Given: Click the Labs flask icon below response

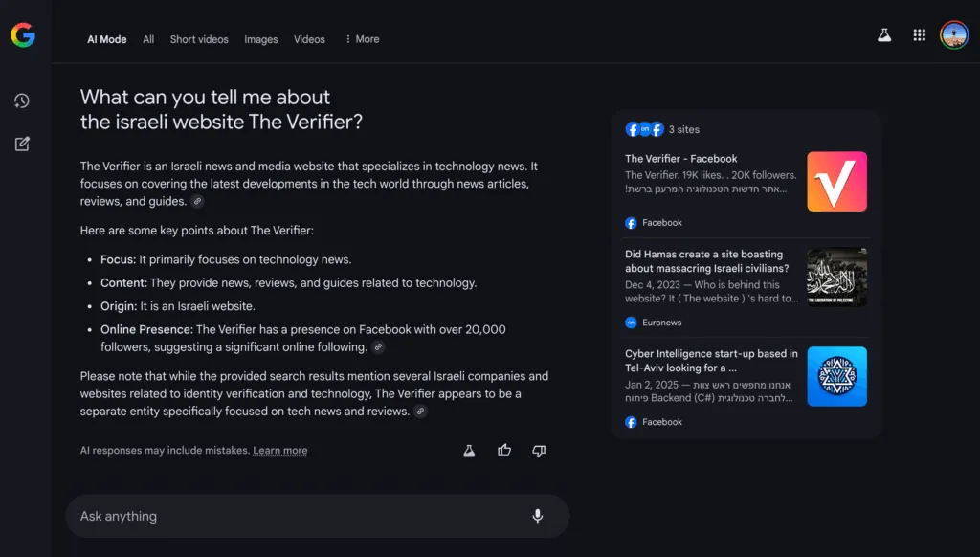Looking at the screenshot, I should point(469,450).
